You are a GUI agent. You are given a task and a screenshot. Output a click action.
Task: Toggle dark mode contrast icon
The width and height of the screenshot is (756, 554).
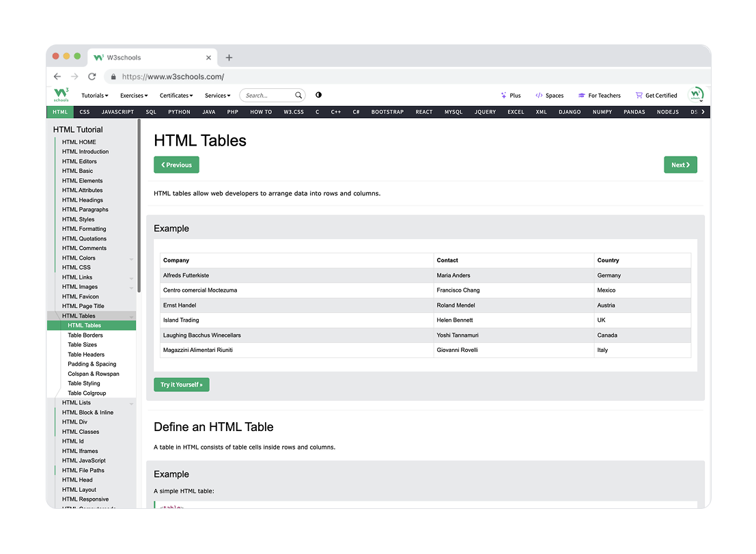click(x=318, y=95)
